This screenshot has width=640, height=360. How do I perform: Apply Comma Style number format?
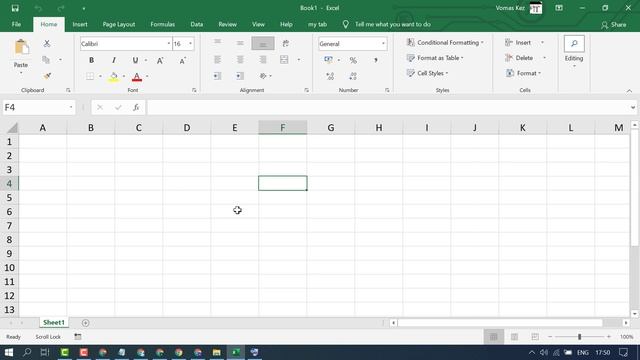[x=376, y=60]
